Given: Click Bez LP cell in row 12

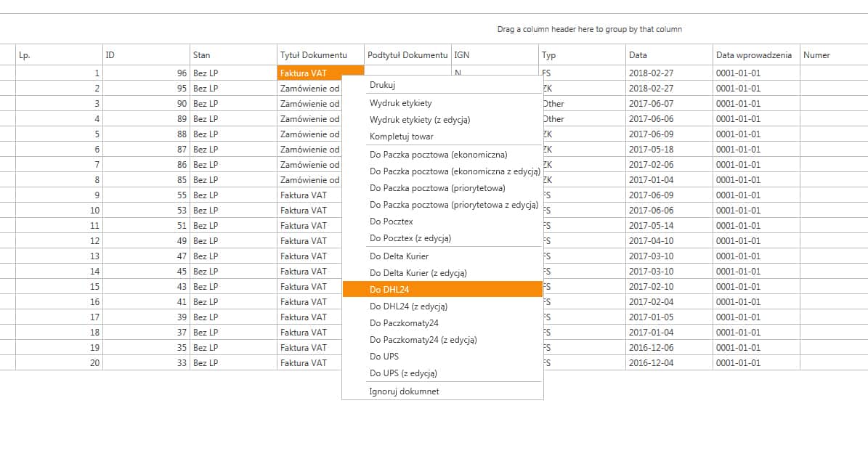Looking at the screenshot, I should click(233, 240).
